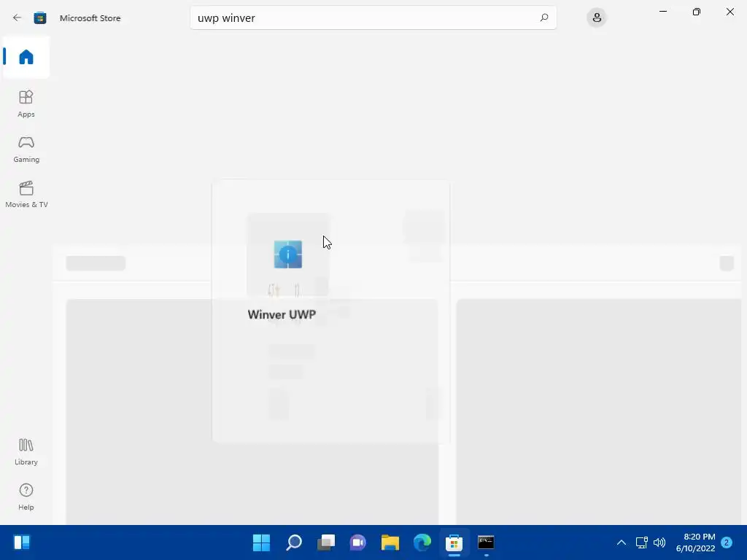
Task: Select the Winver UWP app icon
Action: click(x=287, y=254)
